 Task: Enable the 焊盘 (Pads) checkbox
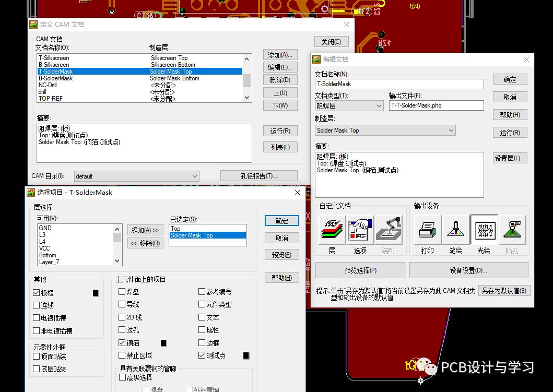tap(122, 292)
